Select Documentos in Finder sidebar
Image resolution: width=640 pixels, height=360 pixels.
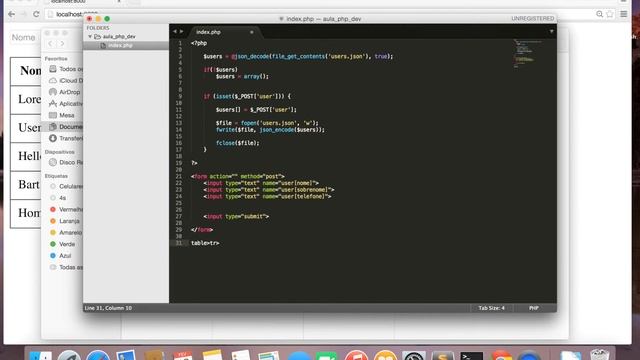62,127
